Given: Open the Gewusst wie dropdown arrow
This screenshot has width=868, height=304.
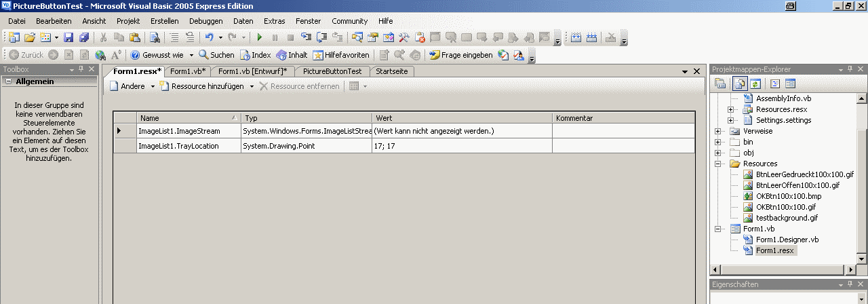Looking at the screenshot, I should click(x=191, y=55).
